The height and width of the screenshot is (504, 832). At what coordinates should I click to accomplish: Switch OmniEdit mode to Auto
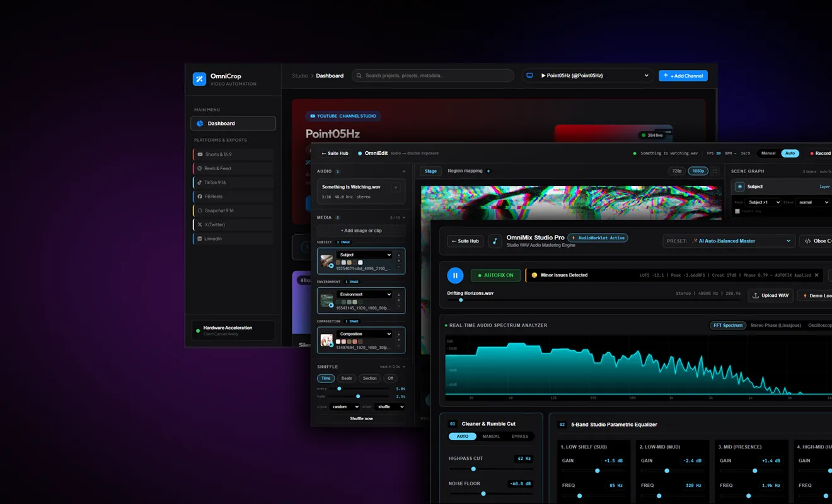789,153
